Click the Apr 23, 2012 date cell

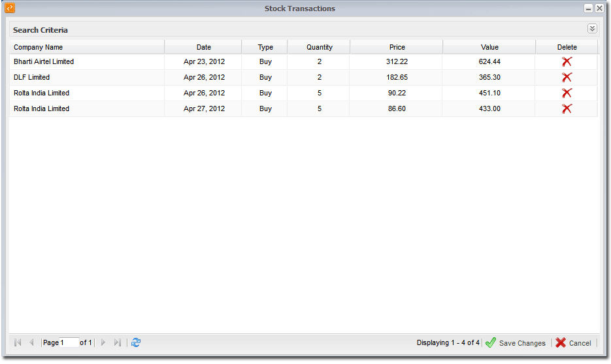pos(204,61)
